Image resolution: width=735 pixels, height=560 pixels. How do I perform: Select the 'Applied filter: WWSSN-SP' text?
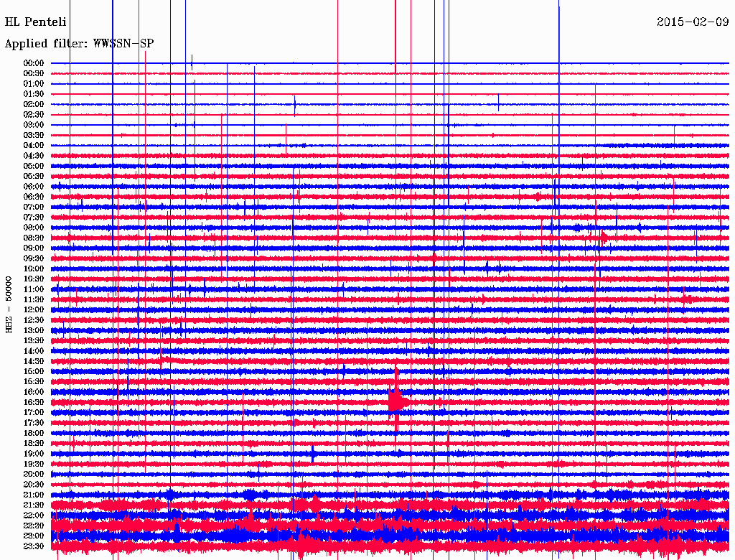(79, 44)
